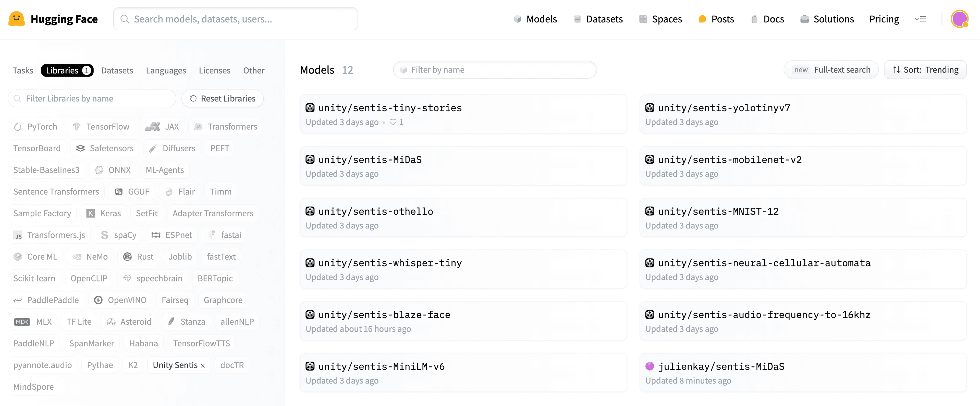Switch to the Datasets filter tab

coord(117,70)
